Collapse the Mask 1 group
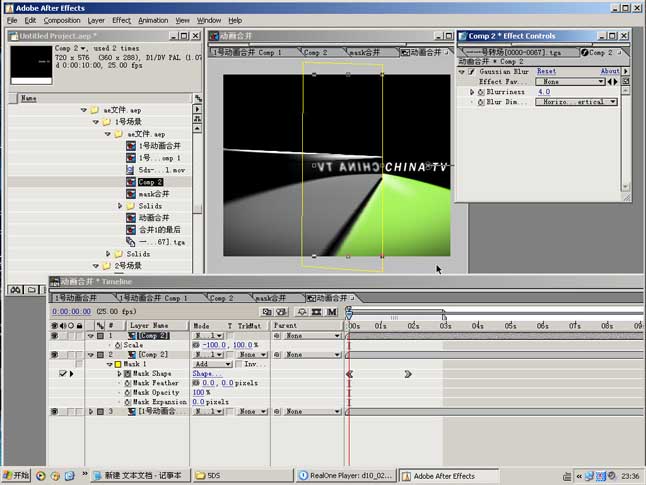The height and width of the screenshot is (485, 646). [x=110, y=364]
